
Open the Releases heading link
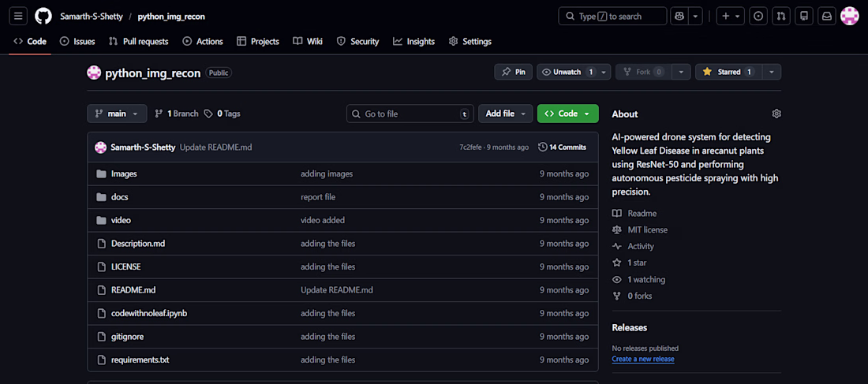click(630, 327)
